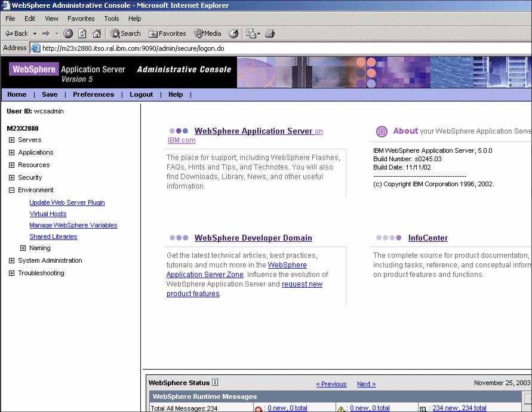
Task: Open the warning 0 new, 0 total link
Action: tap(370, 408)
